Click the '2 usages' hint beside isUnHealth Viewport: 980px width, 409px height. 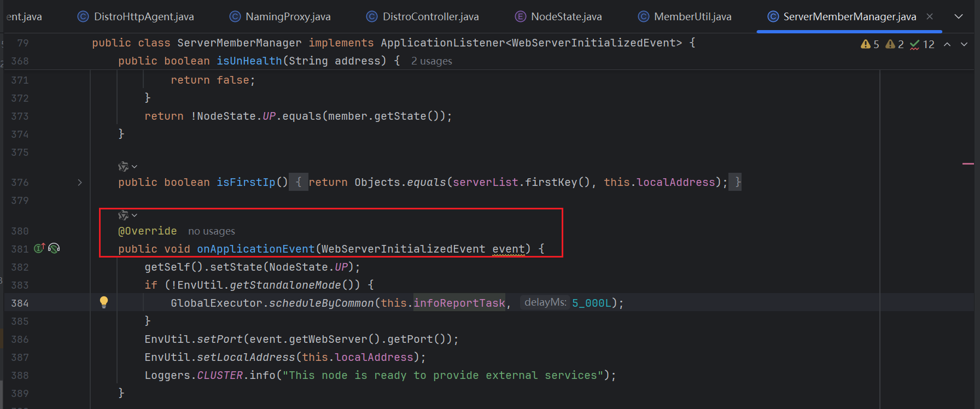click(431, 61)
